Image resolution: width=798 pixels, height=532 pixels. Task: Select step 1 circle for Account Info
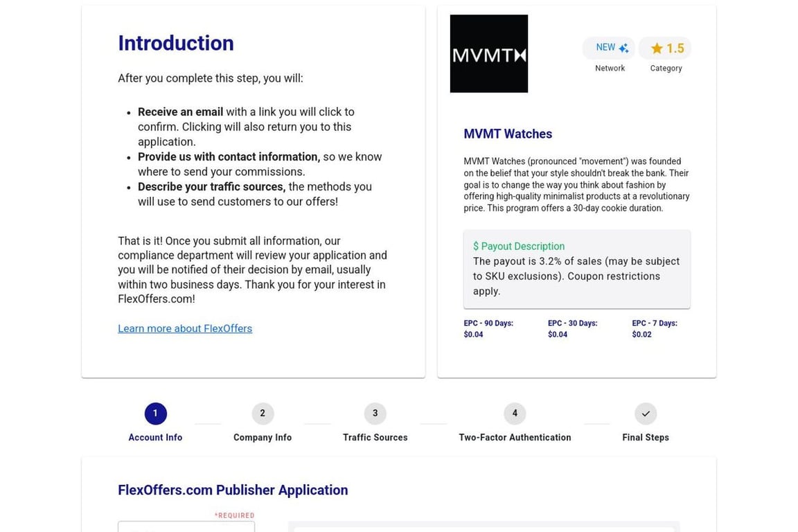pos(155,414)
